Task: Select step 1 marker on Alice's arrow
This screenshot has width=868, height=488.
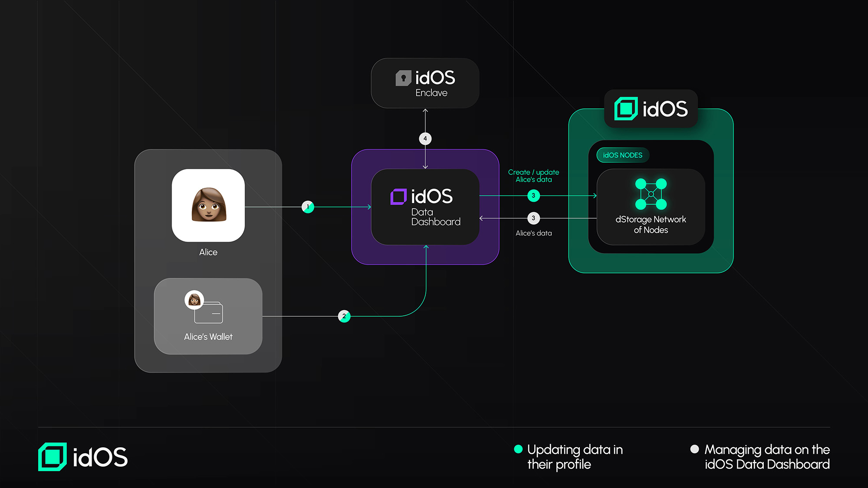Action: [308, 207]
